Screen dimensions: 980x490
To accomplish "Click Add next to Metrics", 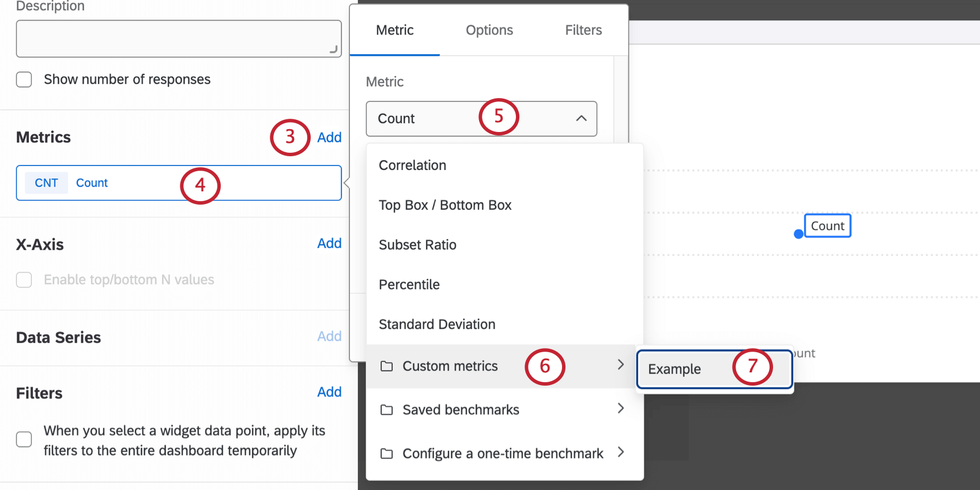I will tap(329, 137).
